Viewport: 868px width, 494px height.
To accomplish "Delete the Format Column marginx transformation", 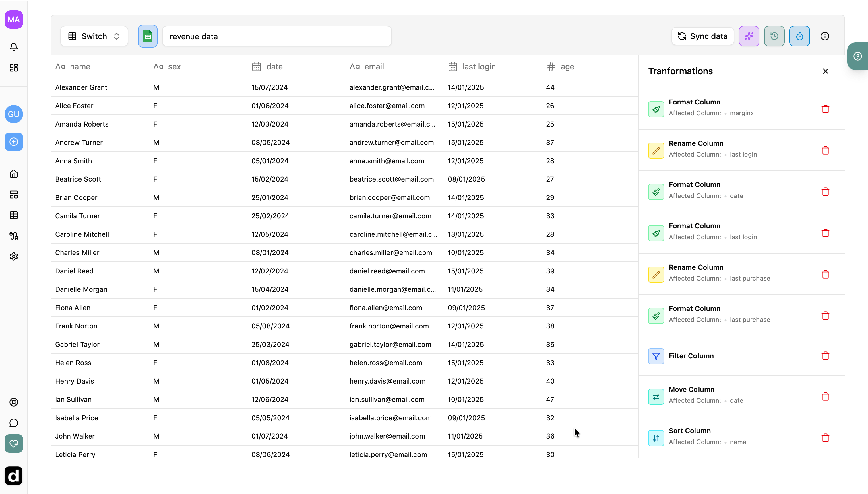I will click(x=825, y=109).
